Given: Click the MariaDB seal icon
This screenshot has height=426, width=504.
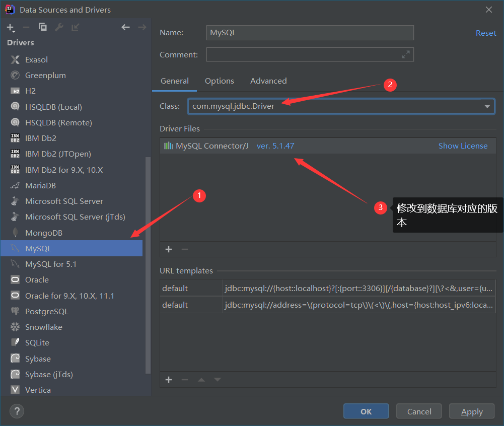Looking at the screenshot, I should coord(15,185).
